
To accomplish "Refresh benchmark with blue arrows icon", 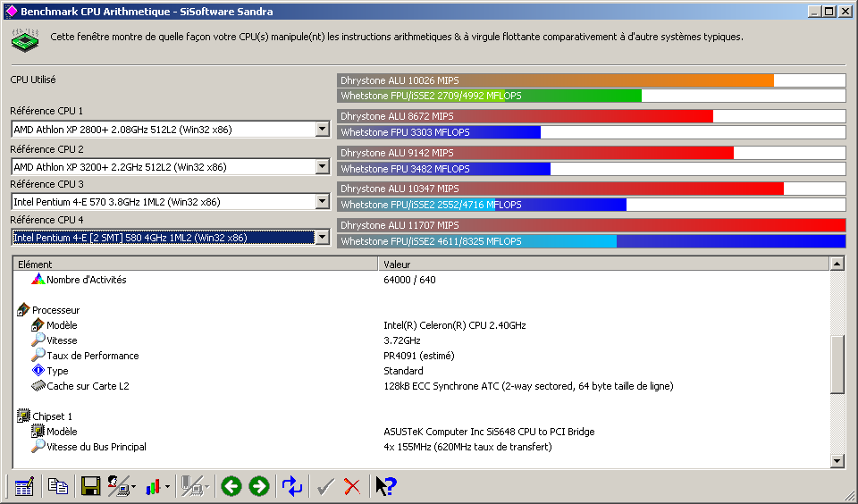I will click(x=292, y=486).
